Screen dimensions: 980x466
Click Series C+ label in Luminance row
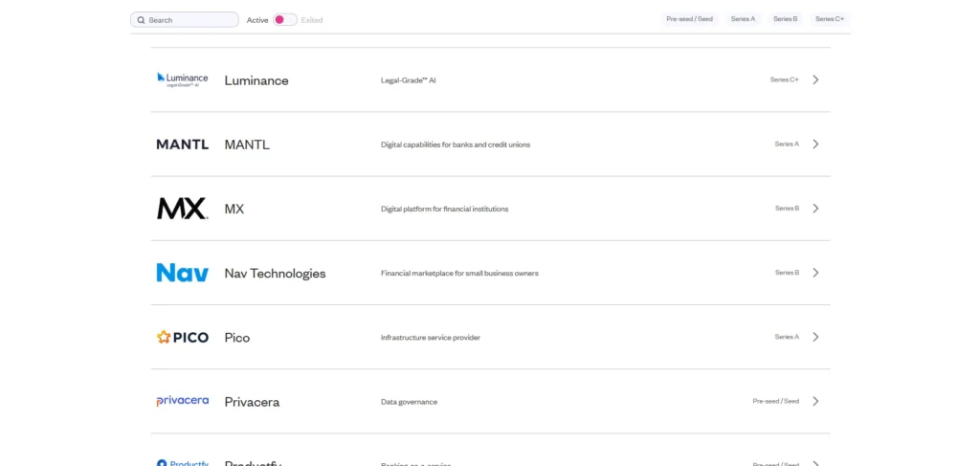pyautogui.click(x=785, y=80)
